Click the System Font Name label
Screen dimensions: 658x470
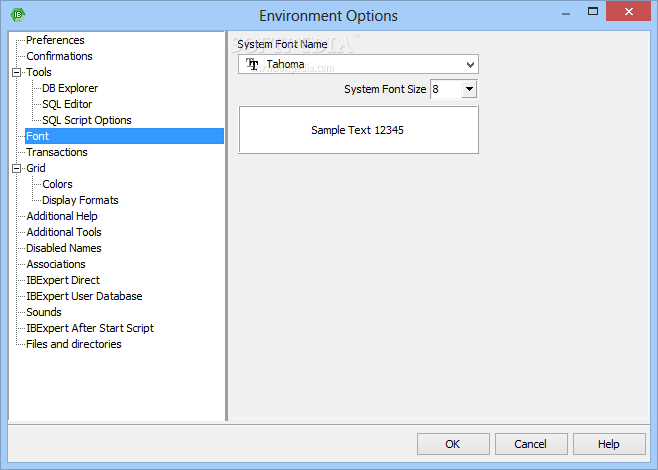282,44
